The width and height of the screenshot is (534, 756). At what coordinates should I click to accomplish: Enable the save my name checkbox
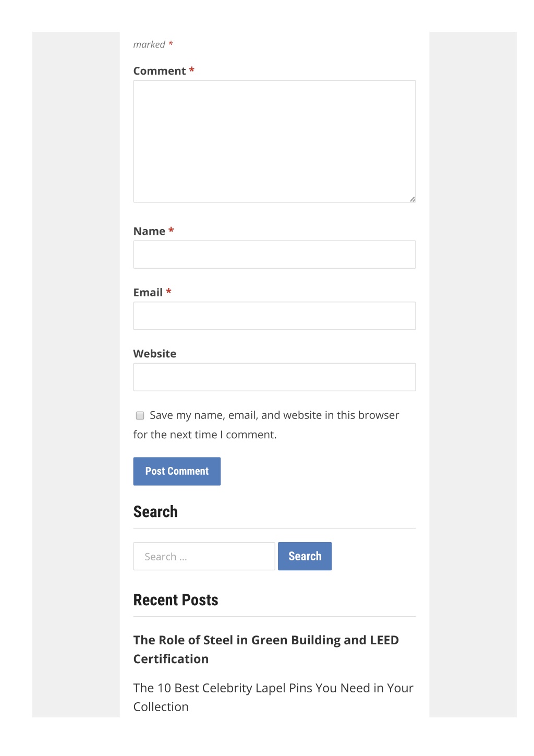[x=140, y=415]
